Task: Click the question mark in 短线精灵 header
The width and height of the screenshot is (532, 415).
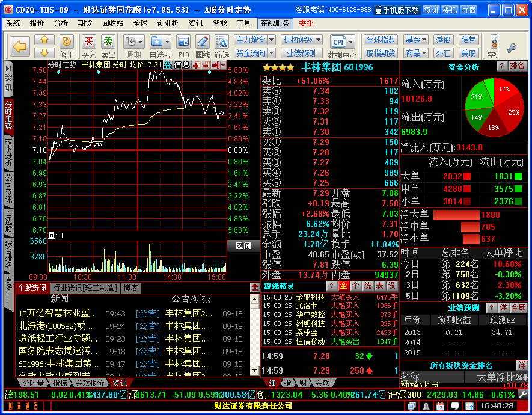Action: (331, 286)
